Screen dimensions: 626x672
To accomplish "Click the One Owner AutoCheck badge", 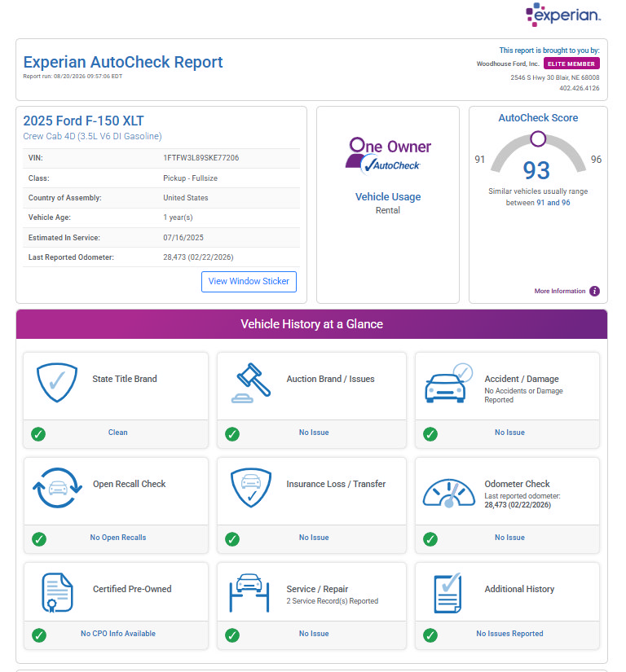I will click(388, 156).
